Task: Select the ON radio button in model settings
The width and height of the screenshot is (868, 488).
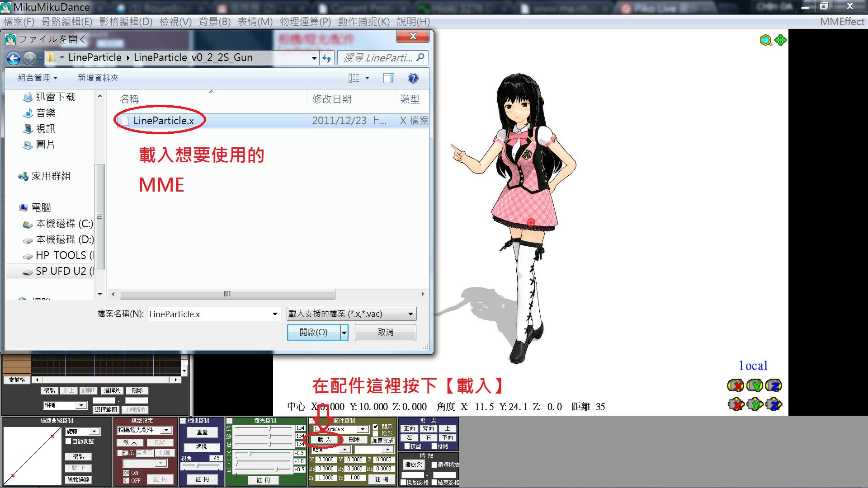Action: pos(127,473)
